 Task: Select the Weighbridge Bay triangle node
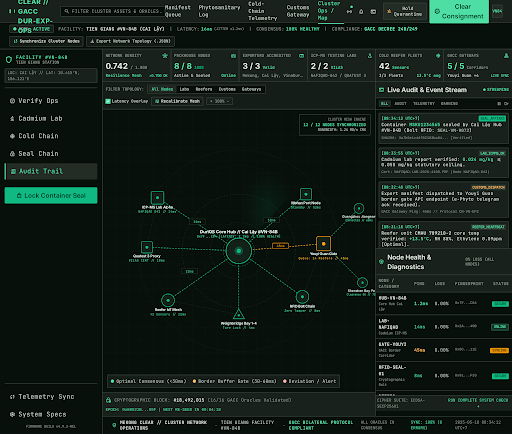(x=239, y=314)
